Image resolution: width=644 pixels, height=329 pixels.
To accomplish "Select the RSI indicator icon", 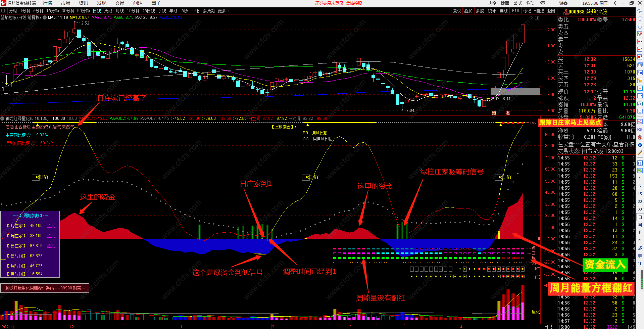I will click(640, 129).
